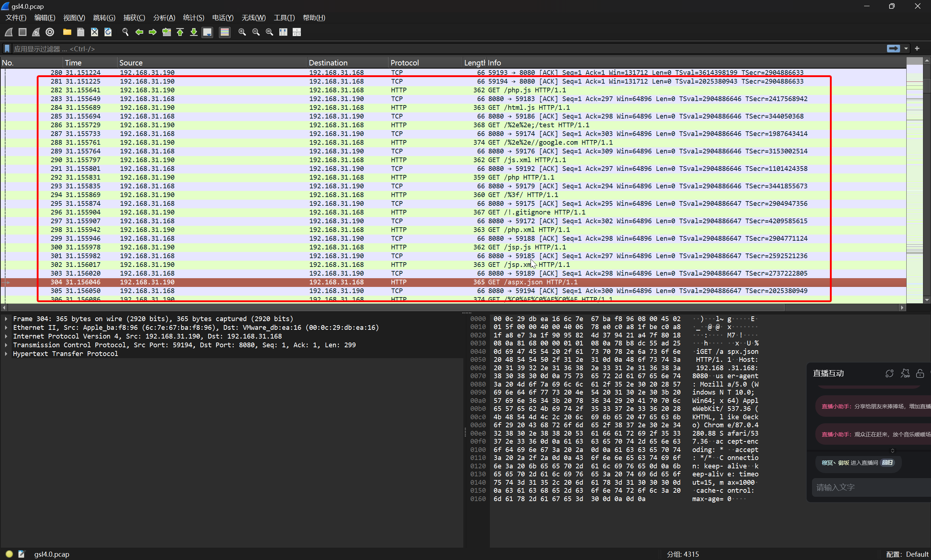Sort by the Protocol column header

pyautogui.click(x=426, y=63)
